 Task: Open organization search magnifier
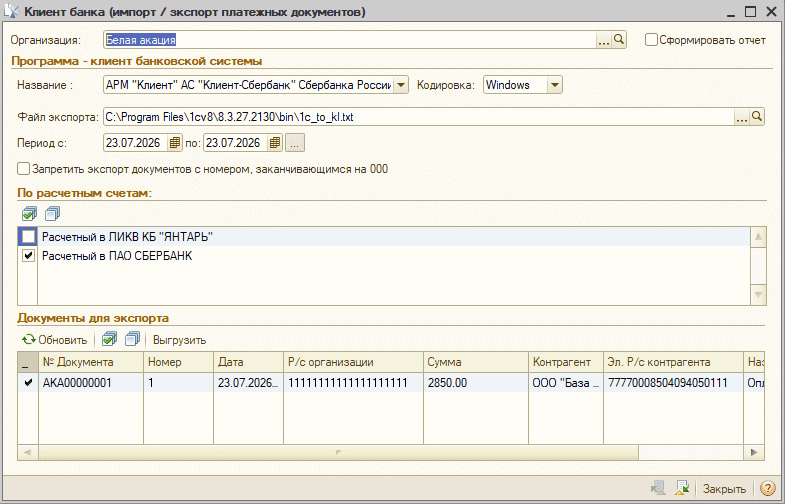point(619,40)
